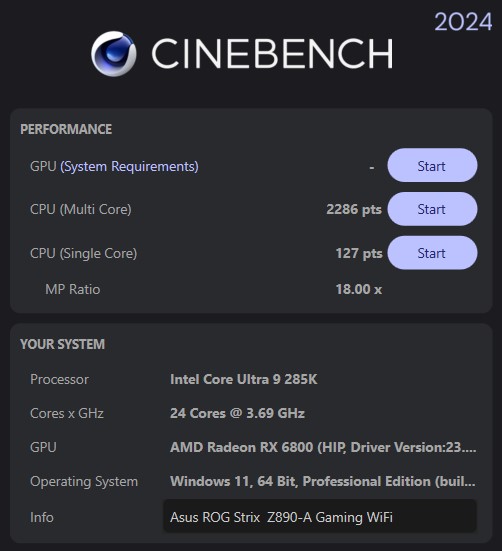Start the CPU Single Core benchmark
This screenshot has width=502, height=551.
432,253
